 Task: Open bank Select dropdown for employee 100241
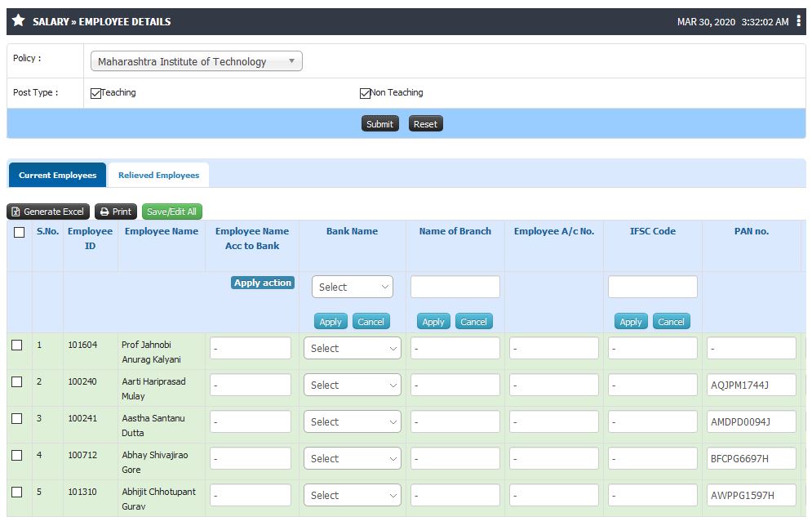pyautogui.click(x=353, y=421)
